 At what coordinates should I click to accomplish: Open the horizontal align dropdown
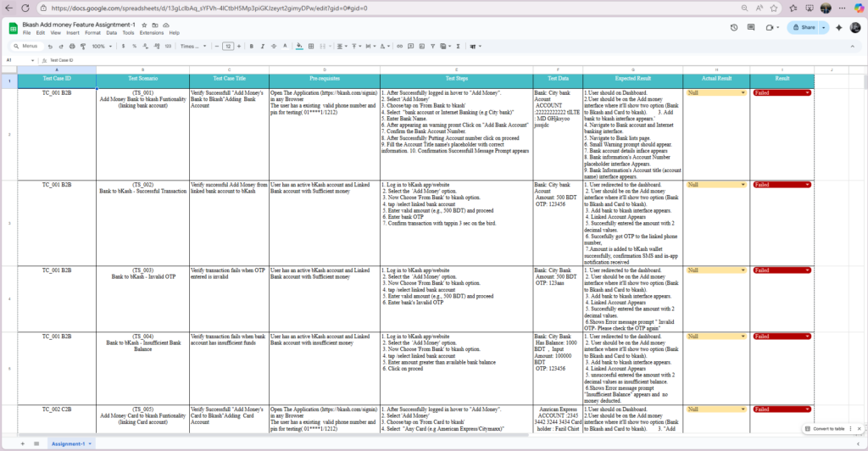341,47
